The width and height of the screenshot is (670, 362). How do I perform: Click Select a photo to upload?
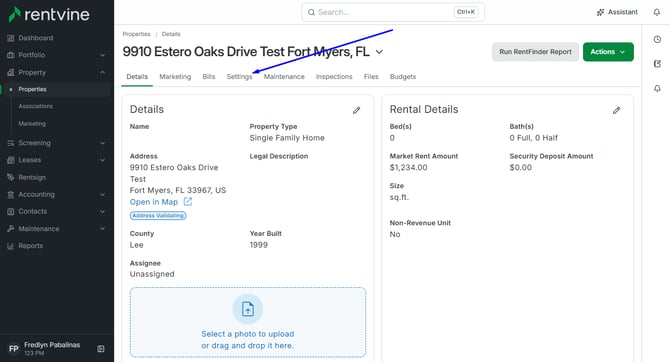click(x=248, y=334)
